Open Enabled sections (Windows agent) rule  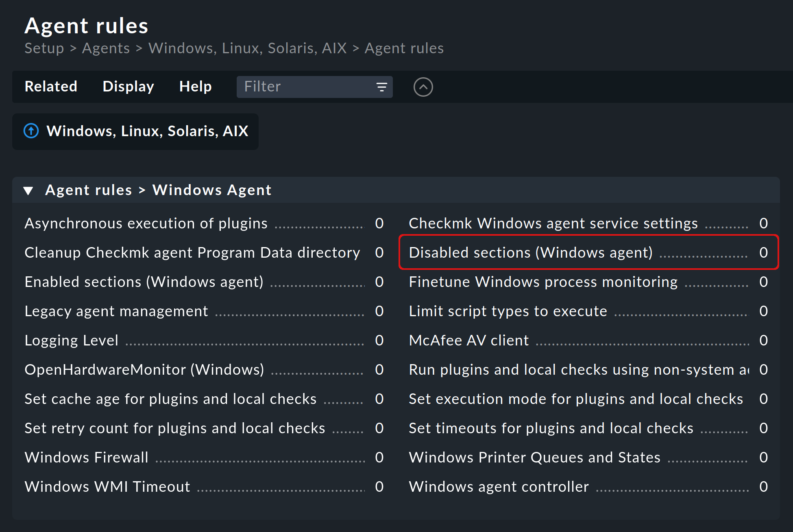click(144, 282)
